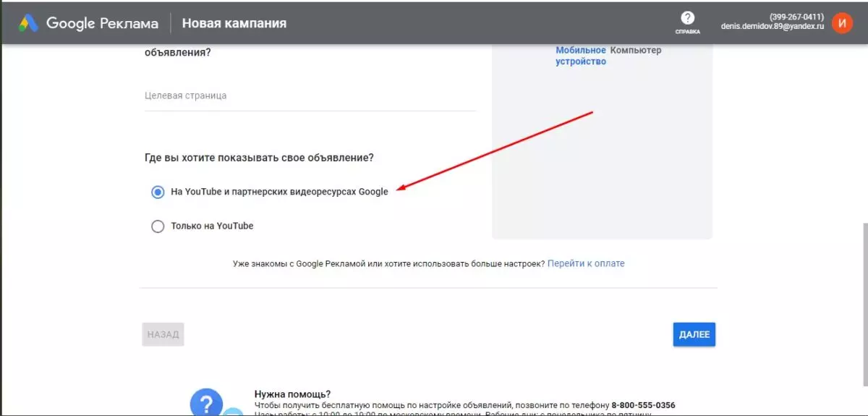Click the account ID (399-267-0411)
The height and width of the screenshot is (416, 868).
[x=797, y=17]
